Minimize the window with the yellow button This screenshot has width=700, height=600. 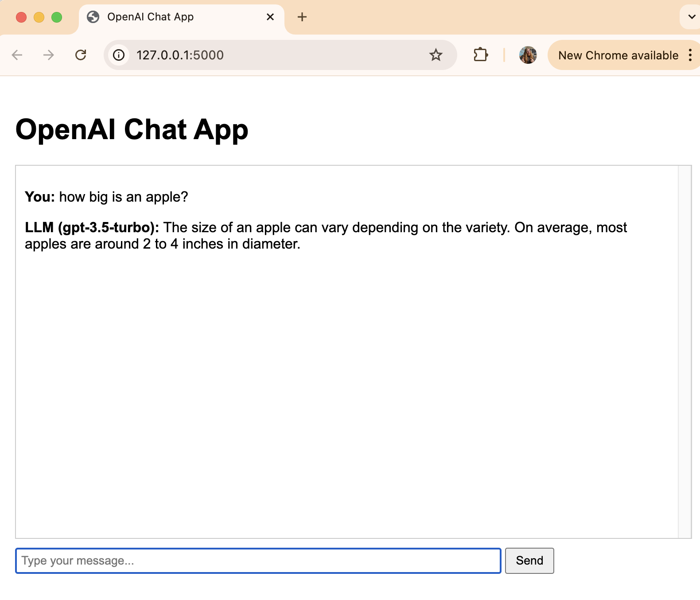tap(39, 17)
